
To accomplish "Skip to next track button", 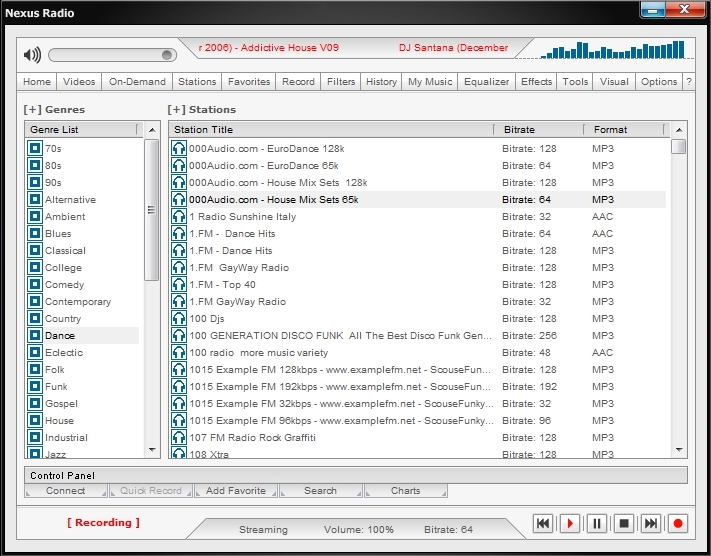I will pyautogui.click(x=651, y=524).
